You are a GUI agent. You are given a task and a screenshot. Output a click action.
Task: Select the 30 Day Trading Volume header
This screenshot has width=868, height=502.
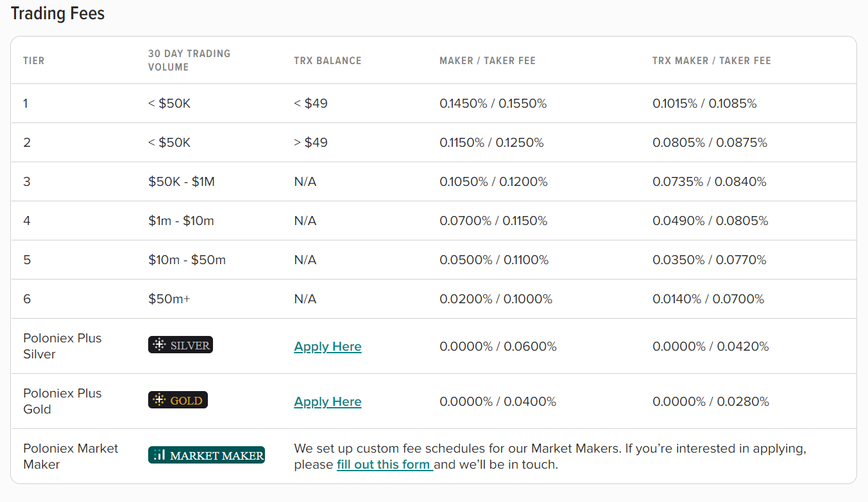pyautogui.click(x=189, y=60)
